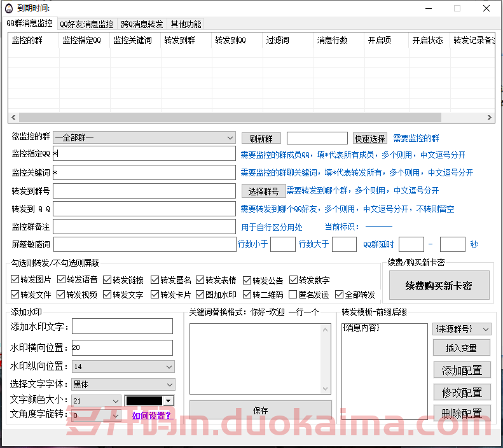
Task: Click 保存 to save keyword replacements
Action: pyautogui.click(x=260, y=410)
